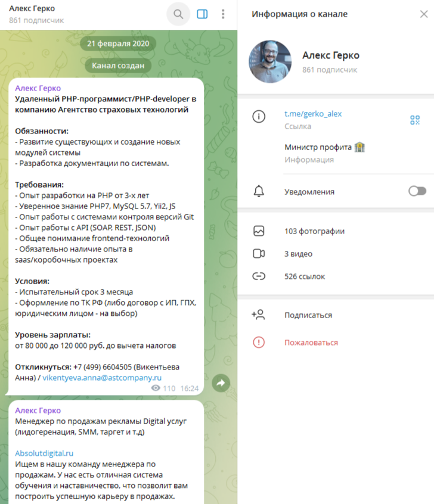Open the t.me/gerko_alex link
This screenshot has height=504, width=434.
[313, 114]
